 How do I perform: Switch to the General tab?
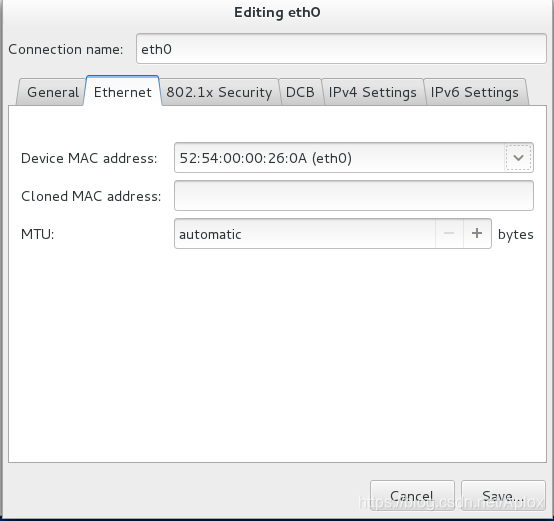click(52, 92)
